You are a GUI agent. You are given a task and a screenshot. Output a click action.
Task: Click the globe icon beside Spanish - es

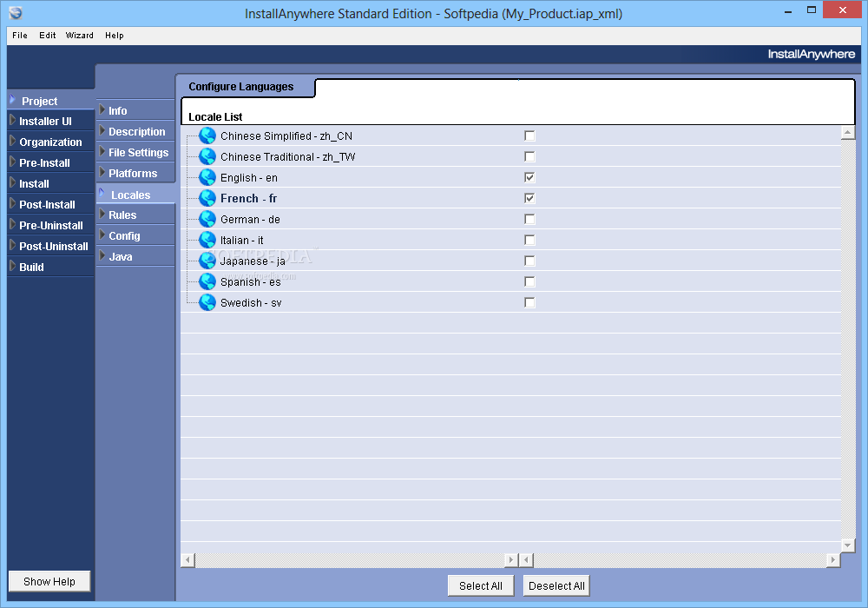tap(207, 281)
